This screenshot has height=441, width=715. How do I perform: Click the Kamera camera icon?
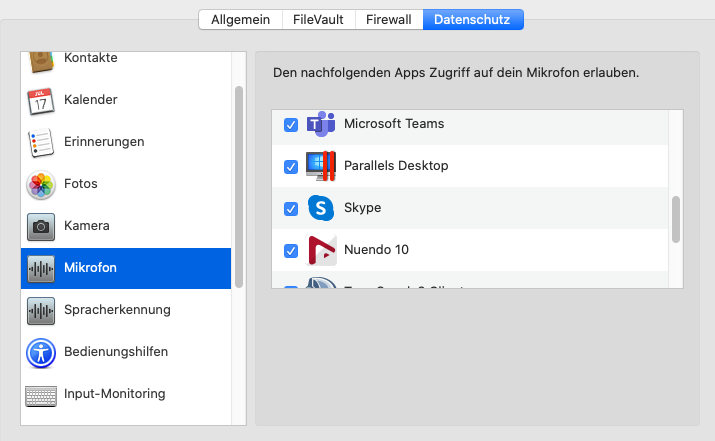[41, 227]
